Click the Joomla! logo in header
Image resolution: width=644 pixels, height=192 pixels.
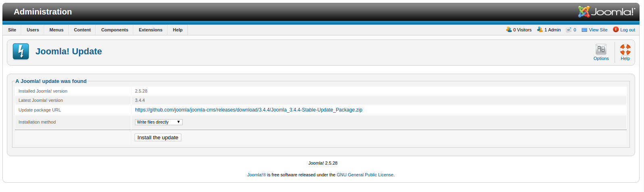point(607,12)
